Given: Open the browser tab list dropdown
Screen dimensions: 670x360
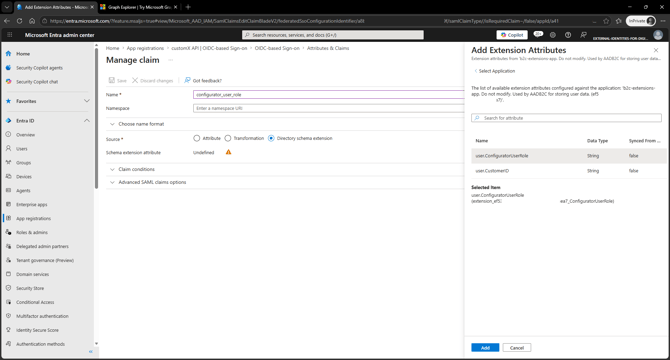Looking at the screenshot, I should tap(7, 7).
